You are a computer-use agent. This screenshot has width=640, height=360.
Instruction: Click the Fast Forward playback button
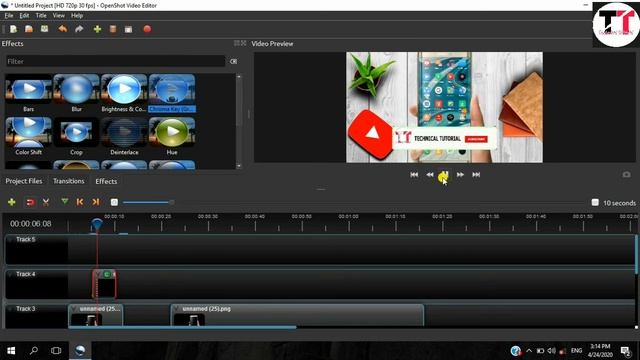460,175
